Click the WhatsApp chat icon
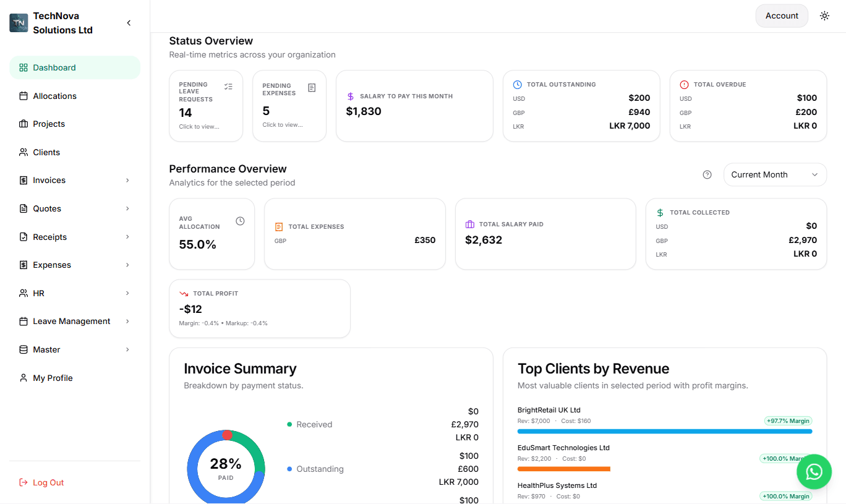This screenshot has width=846, height=504. 814,471
